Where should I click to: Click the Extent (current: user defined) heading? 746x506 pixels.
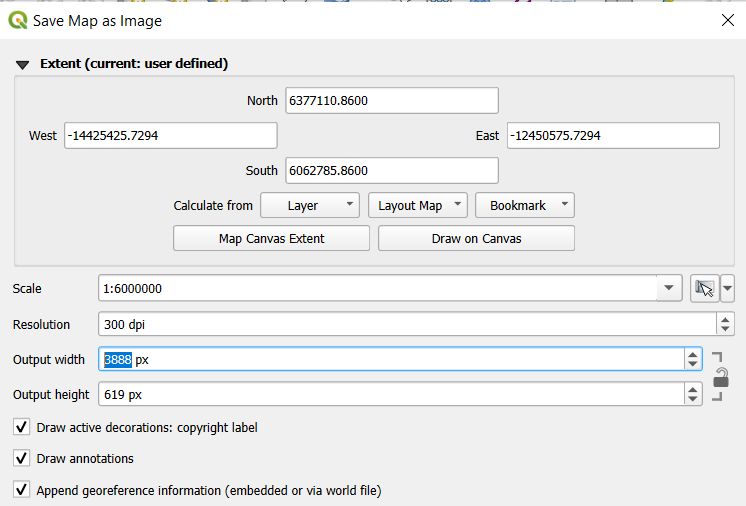(x=134, y=63)
